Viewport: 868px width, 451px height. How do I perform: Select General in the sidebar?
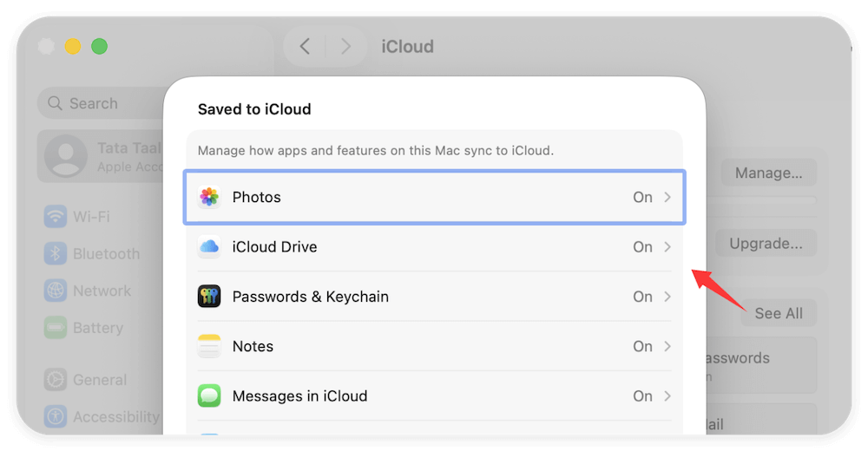click(99, 380)
